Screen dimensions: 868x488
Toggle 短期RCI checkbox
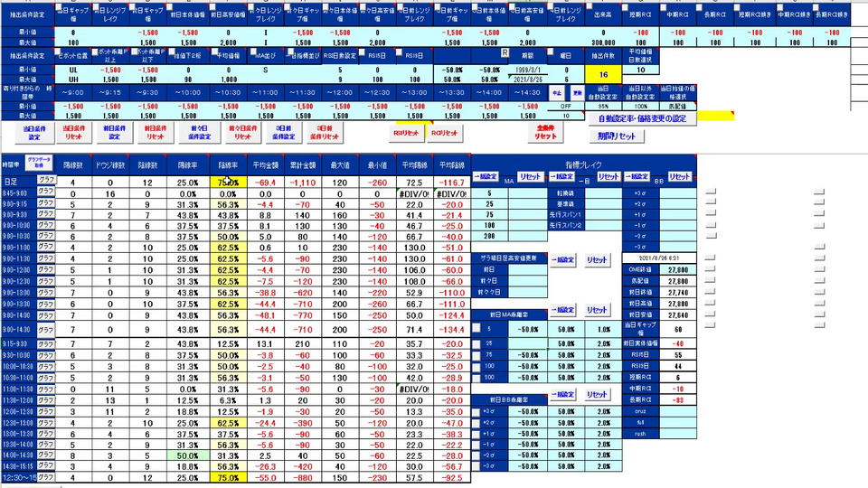coord(625,8)
